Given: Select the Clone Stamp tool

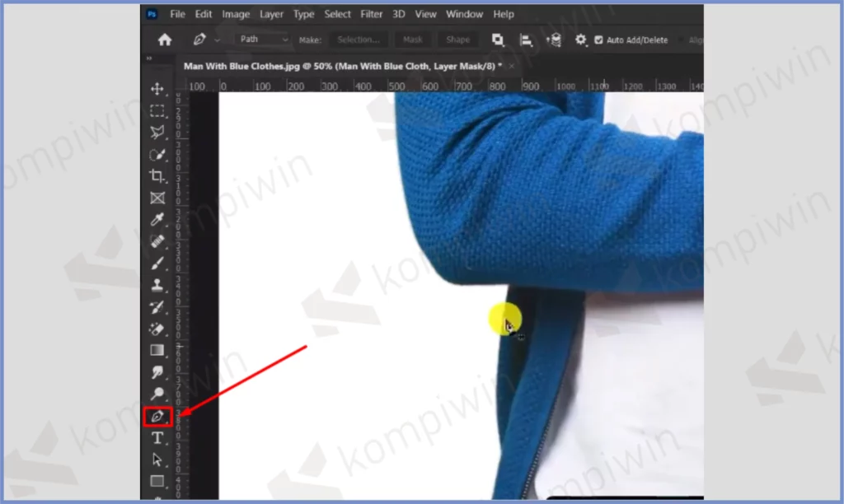Looking at the screenshot, I should point(157,285).
